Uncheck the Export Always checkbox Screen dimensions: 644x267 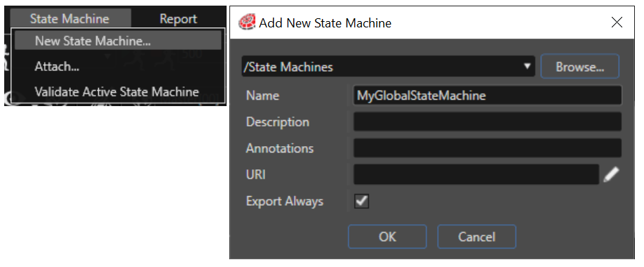[x=361, y=201]
